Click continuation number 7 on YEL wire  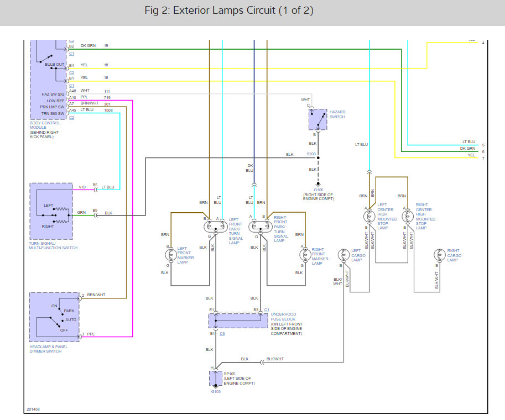click(483, 159)
